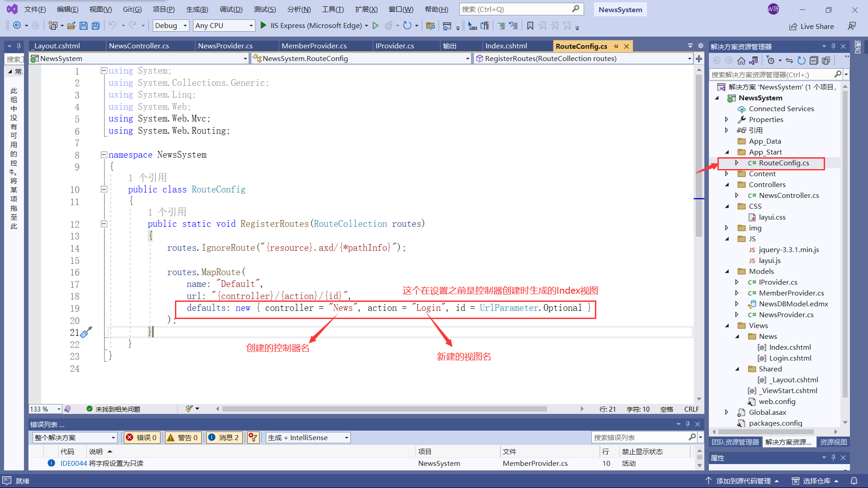Click the Solution Explorer search field

pyautogui.click(x=775, y=75)
